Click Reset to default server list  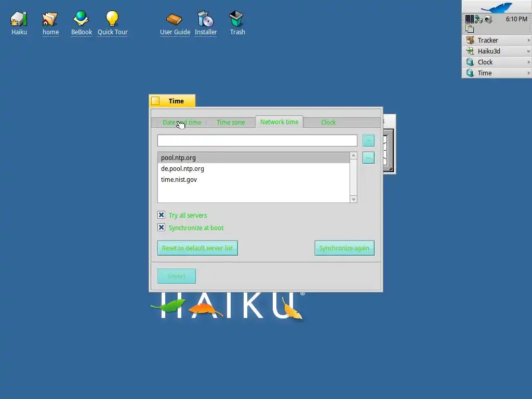(197, 248)
